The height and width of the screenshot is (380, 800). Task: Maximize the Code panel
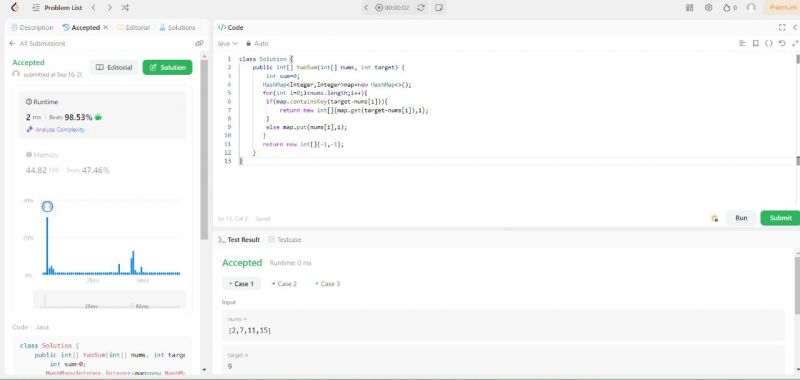point(782,28)
